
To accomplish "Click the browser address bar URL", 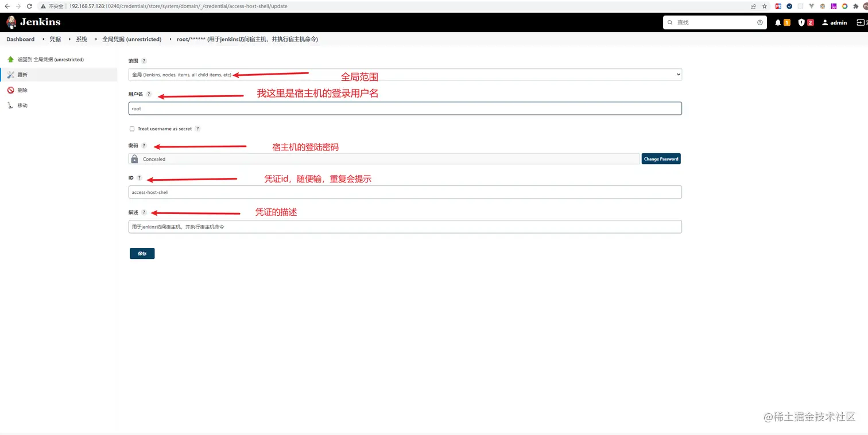I will 178,6.
